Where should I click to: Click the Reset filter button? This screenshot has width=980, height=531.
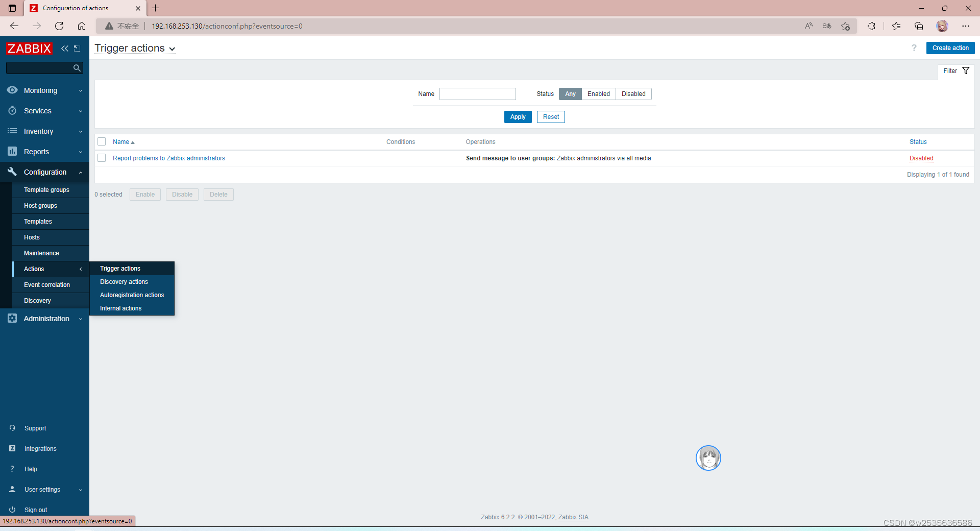click(x=551, y=117)
